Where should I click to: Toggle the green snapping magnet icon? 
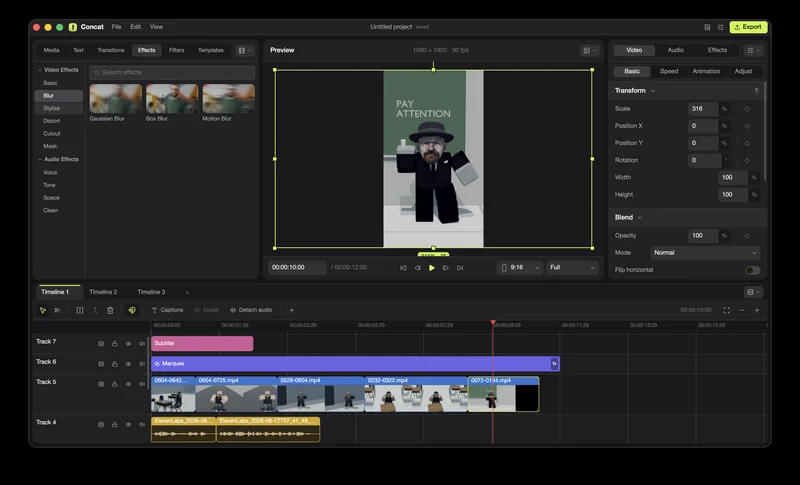click(132, 310)
